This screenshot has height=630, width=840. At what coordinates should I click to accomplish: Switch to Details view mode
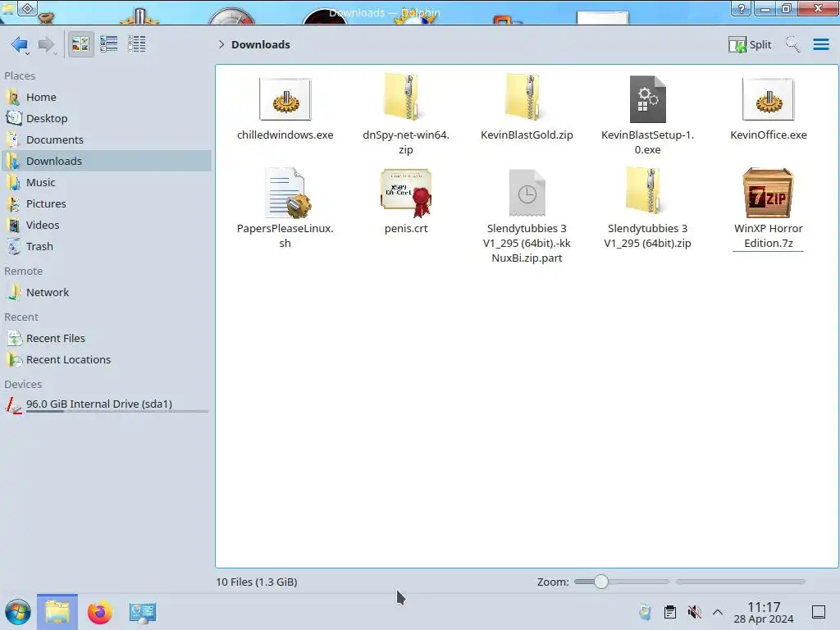click(137, 44)
